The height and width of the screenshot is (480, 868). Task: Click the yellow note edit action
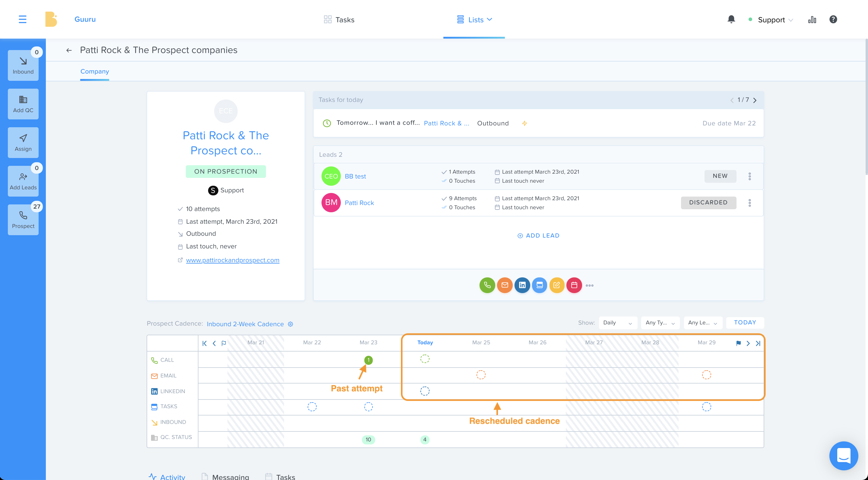pyautogui.click(x=557, y=285)
